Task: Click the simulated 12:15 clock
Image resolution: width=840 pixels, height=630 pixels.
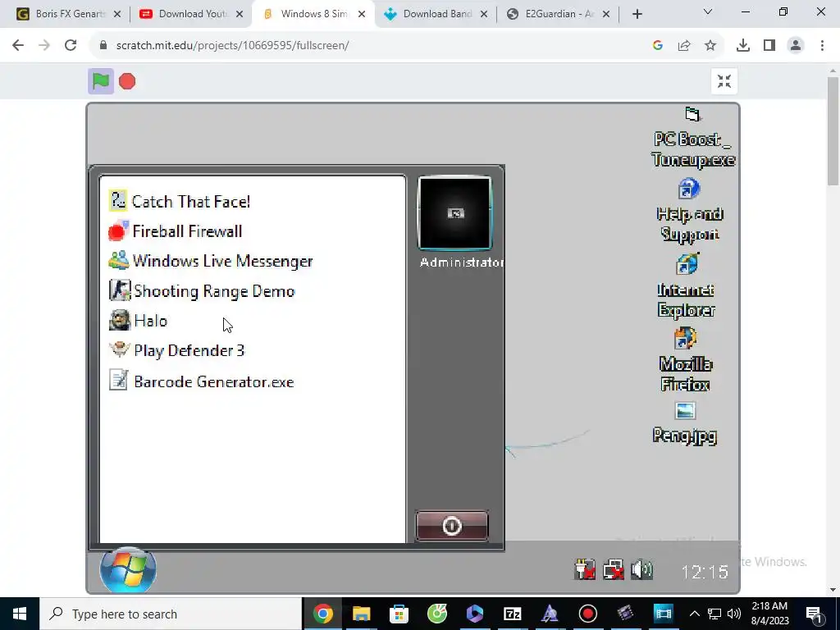Action: [x=705, y=572]
